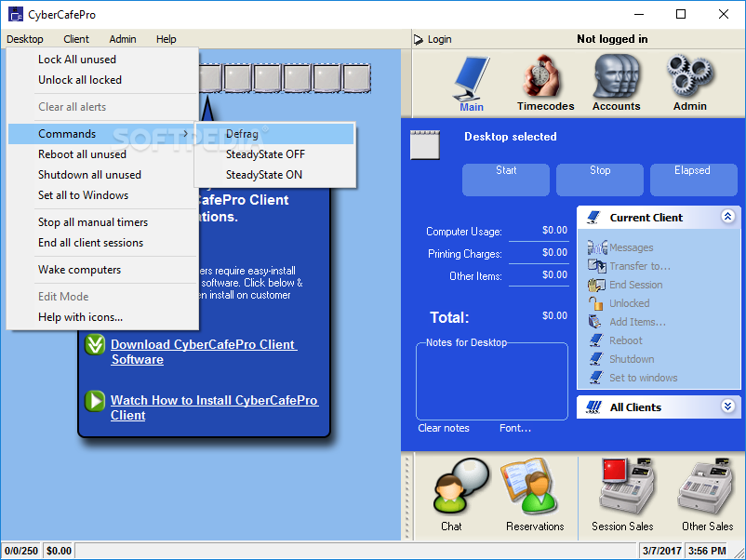Open Download CyberCafePro Client Software link

[x=204, y=352]
